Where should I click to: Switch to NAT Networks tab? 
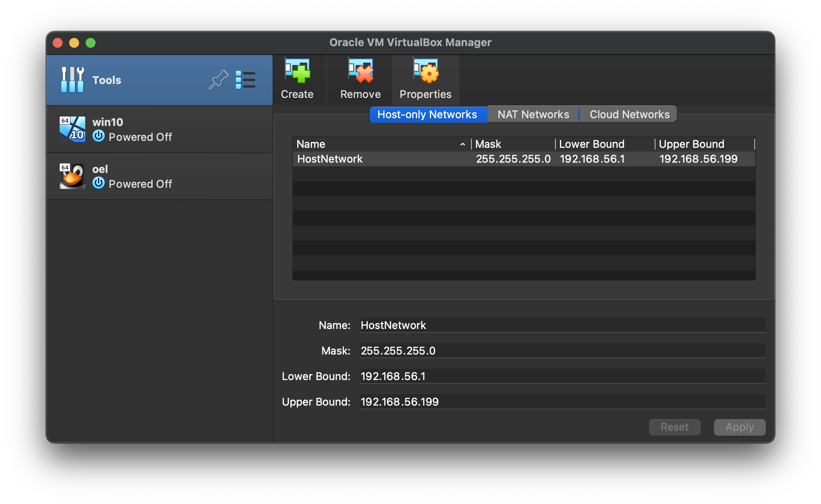coord(533,114)
